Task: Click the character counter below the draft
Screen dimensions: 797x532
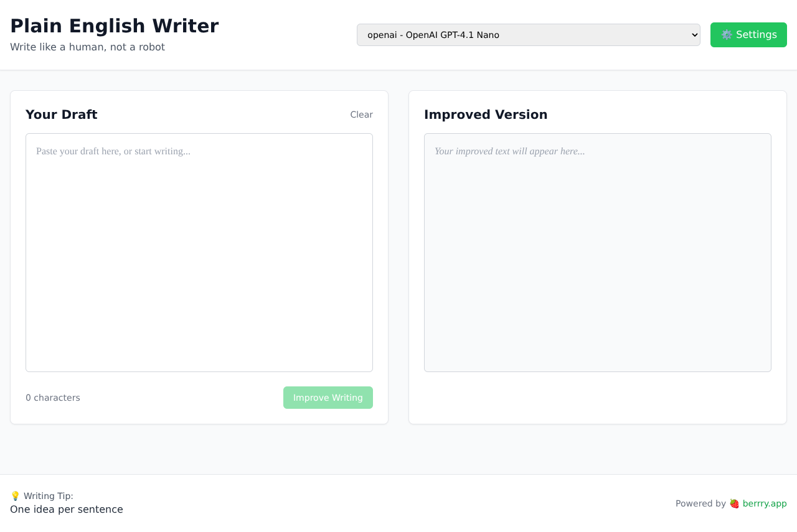Action: pyautogui.click(x=52, y=398)
